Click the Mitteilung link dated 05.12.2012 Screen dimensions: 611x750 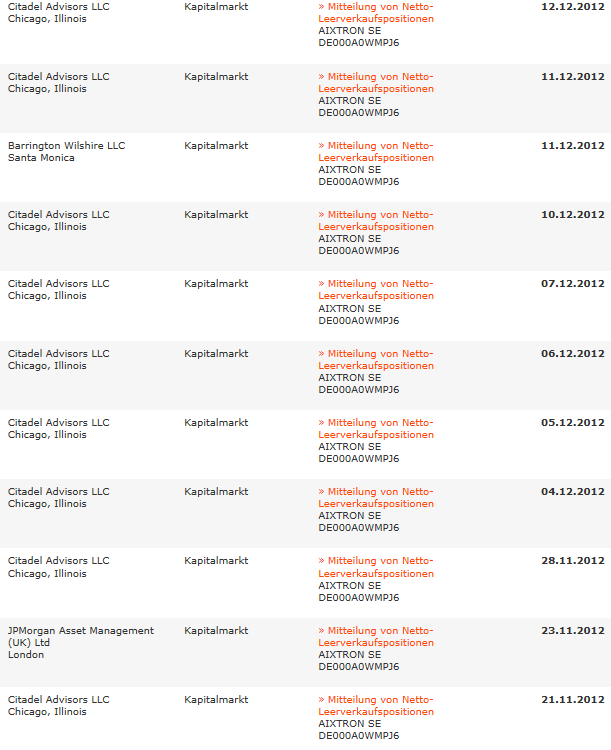click(376, 428)
